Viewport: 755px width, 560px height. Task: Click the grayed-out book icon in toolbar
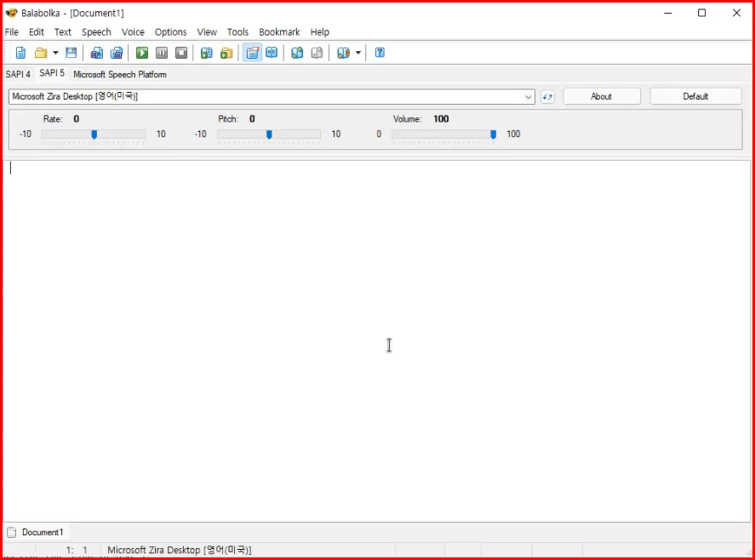click(x=317, y=53)
